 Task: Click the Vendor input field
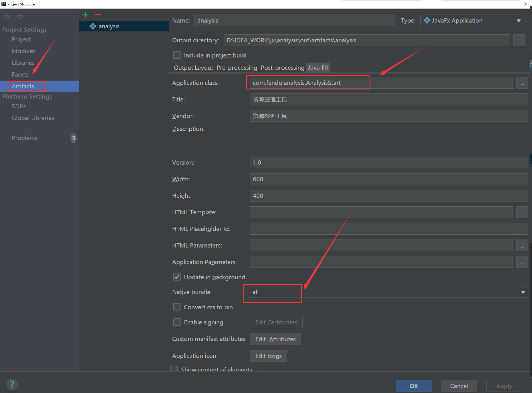389,116
